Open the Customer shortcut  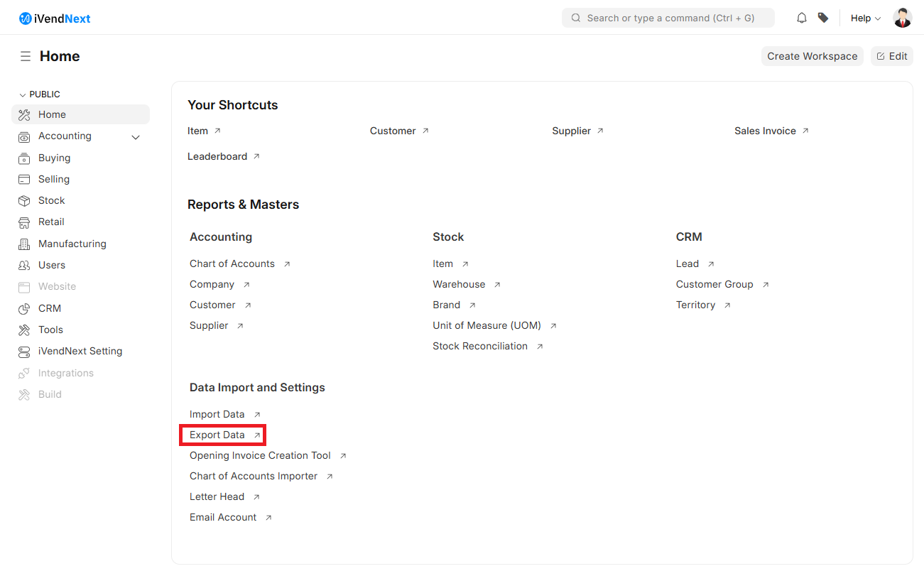(393, 131)
